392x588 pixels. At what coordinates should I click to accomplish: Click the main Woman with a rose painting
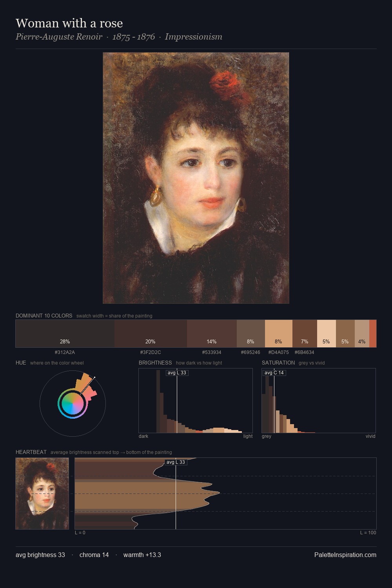point(196,178)
